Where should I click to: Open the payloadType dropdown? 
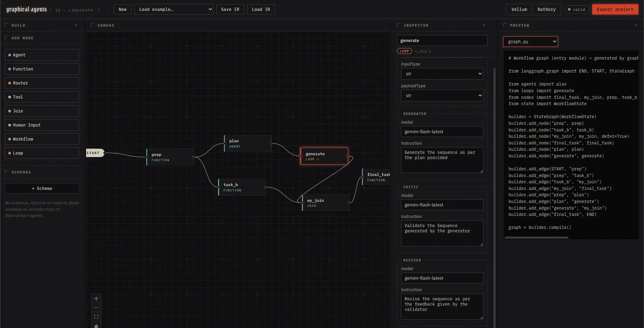tap(442, 96)
